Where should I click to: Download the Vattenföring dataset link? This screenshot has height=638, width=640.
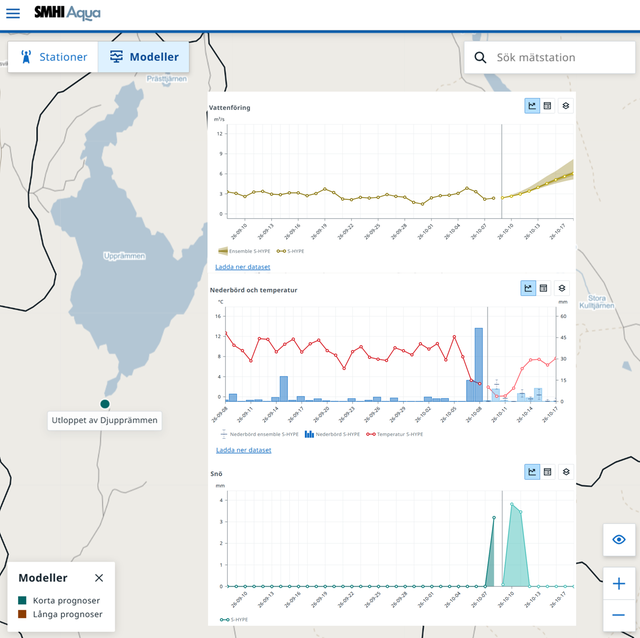(x=242, y=267)
